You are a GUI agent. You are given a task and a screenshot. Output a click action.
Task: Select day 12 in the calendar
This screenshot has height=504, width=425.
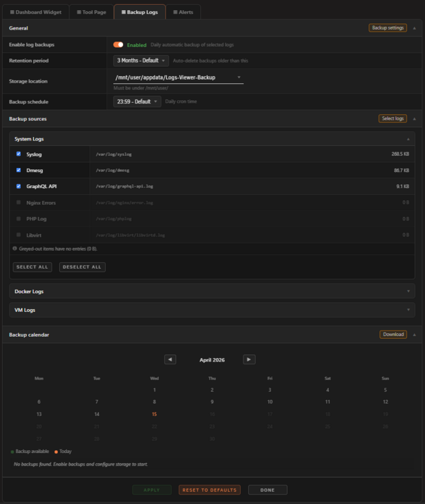[x=385, y=402]
